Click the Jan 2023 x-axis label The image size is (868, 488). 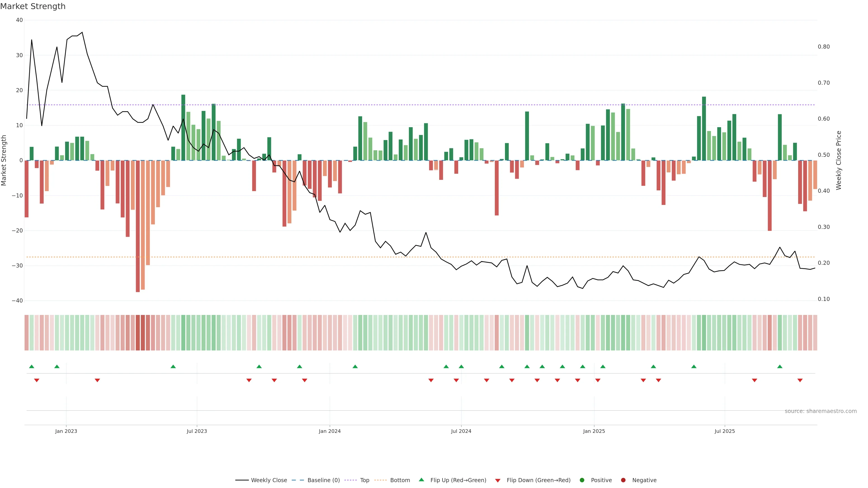pos(66,431)
